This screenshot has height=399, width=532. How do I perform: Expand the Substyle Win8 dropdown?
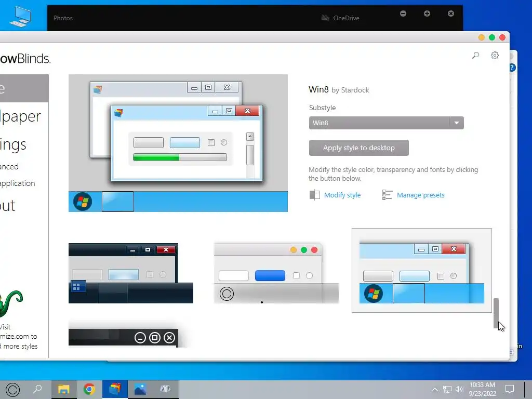tap(386, 123)
